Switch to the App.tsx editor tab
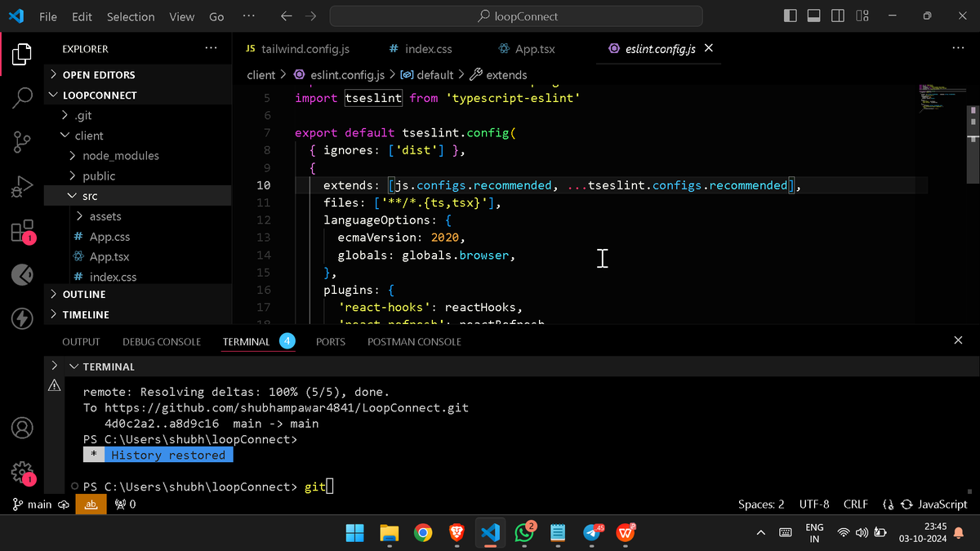This screenshot has width=980, height=551. [x=528, y=49]
